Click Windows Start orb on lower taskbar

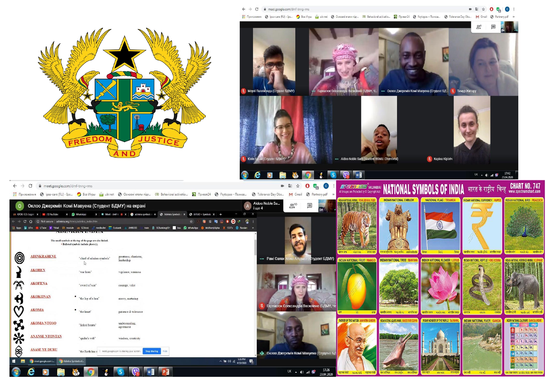pyautogui.click(x=16, y=372)
